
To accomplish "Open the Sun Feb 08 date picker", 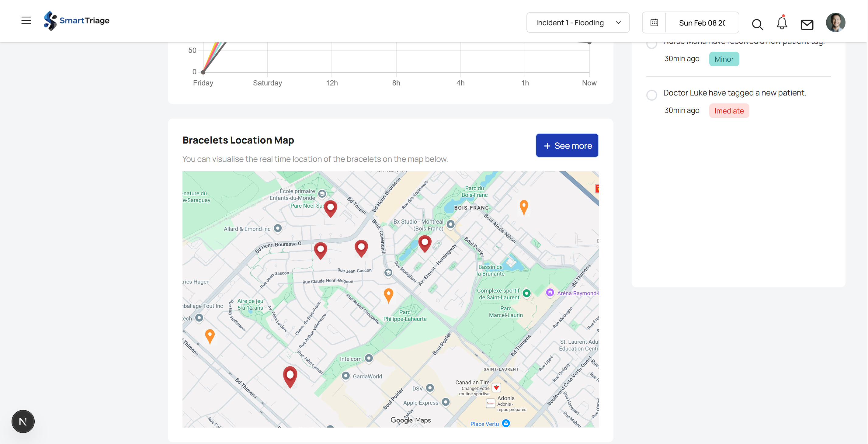I will point(702,23).
